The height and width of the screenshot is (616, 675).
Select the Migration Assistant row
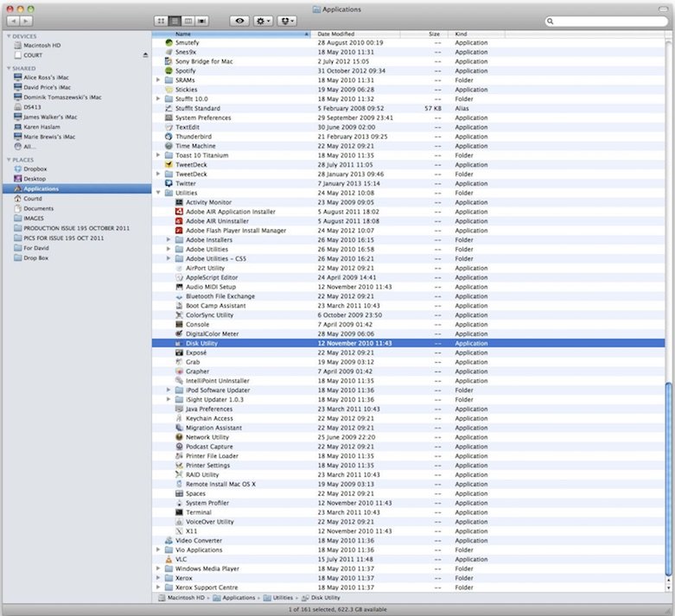(409, 428)
